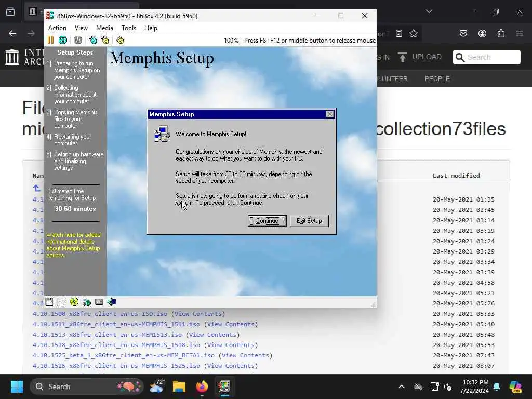Click the Save to Pocket icon
This screenshot has height=399, width=532.
(x=463, y=33)
